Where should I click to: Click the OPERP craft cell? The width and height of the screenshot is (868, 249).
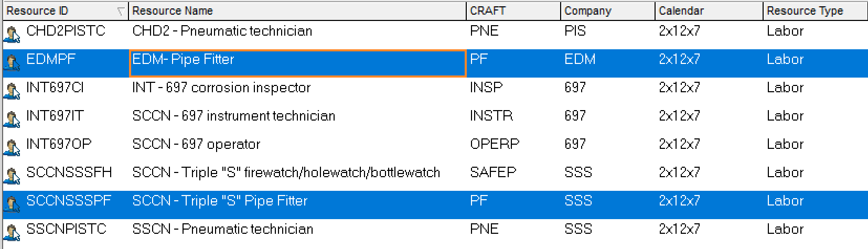pyautogui.click(x=495, y=144)
